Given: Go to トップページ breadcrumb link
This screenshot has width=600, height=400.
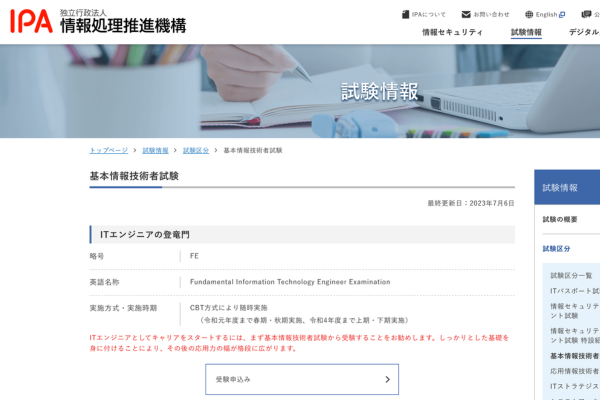Looking at the screenshot, I should point(109,150).
